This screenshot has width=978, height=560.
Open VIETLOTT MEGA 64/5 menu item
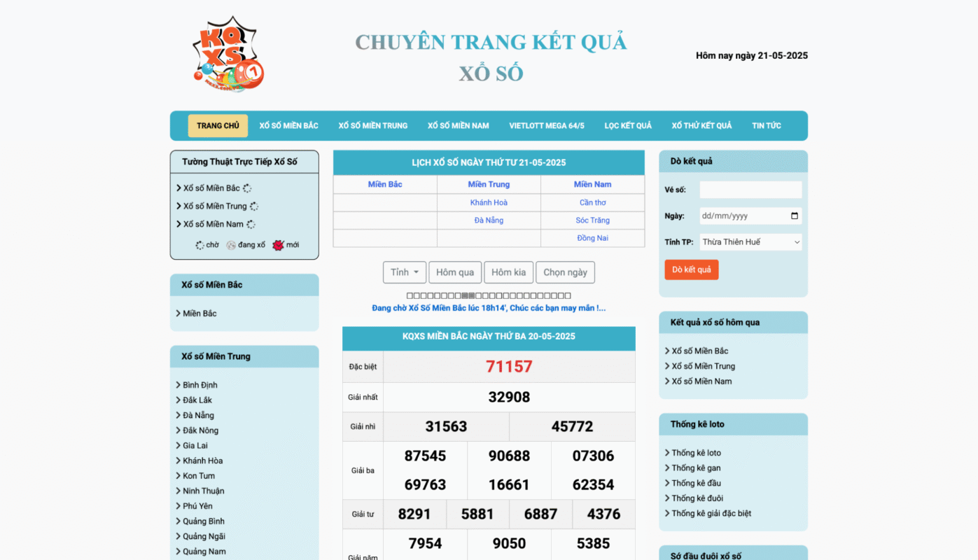[547, 126]
